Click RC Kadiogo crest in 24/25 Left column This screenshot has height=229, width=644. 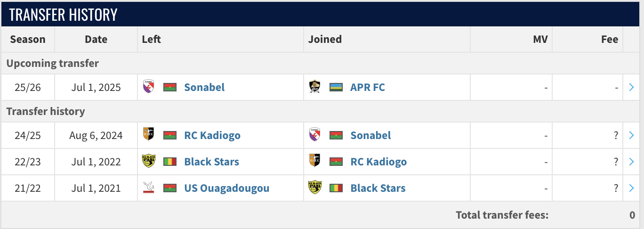[148, 135]
